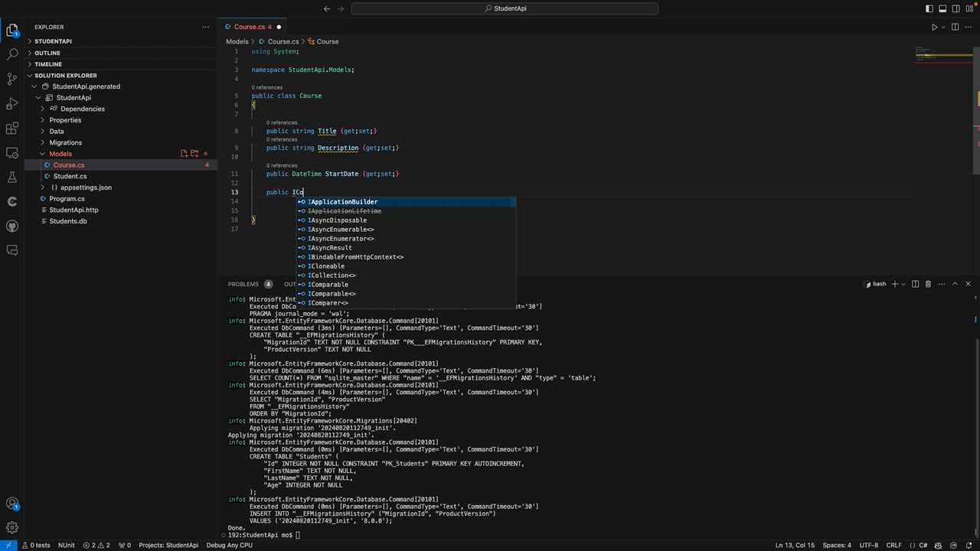Click the New Folder icon on Models row
The image size is (980, 551).
194,154
